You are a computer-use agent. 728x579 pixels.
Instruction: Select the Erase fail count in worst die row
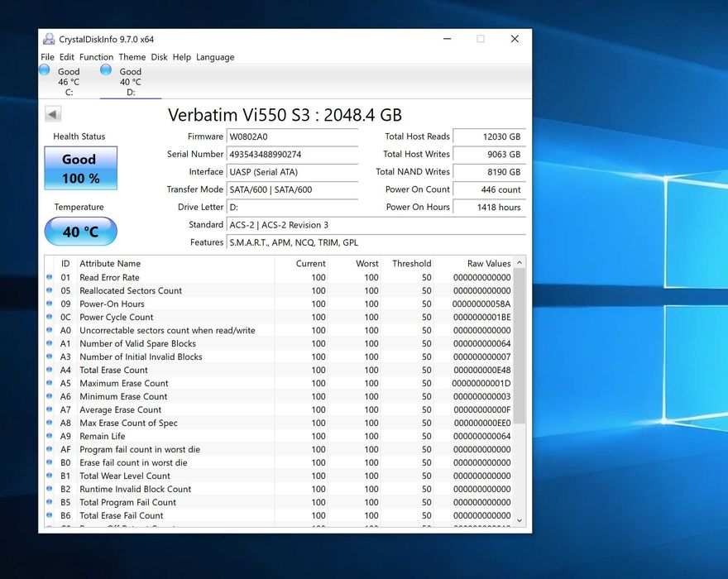click(x=279, y=462)
